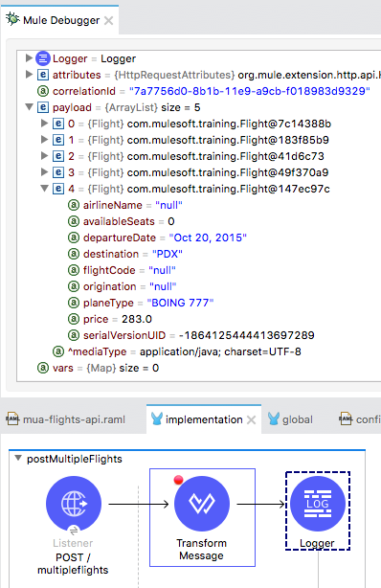Close the Mule Debugger tab

coord(109,20)
